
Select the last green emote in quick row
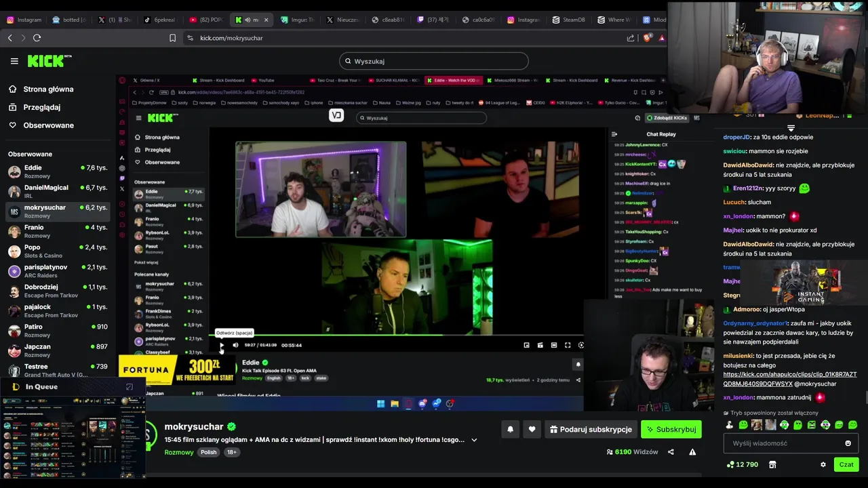[x=852, y=425]
